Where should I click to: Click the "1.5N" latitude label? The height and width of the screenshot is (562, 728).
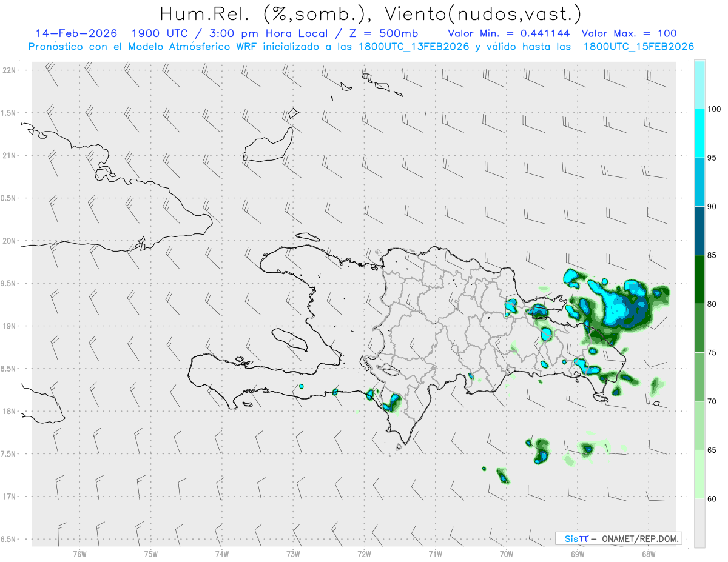(x=8, y=113)
